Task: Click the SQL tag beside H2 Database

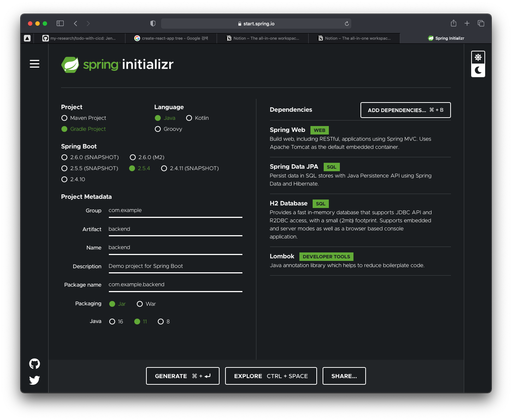Action: (x=321, y=204)
